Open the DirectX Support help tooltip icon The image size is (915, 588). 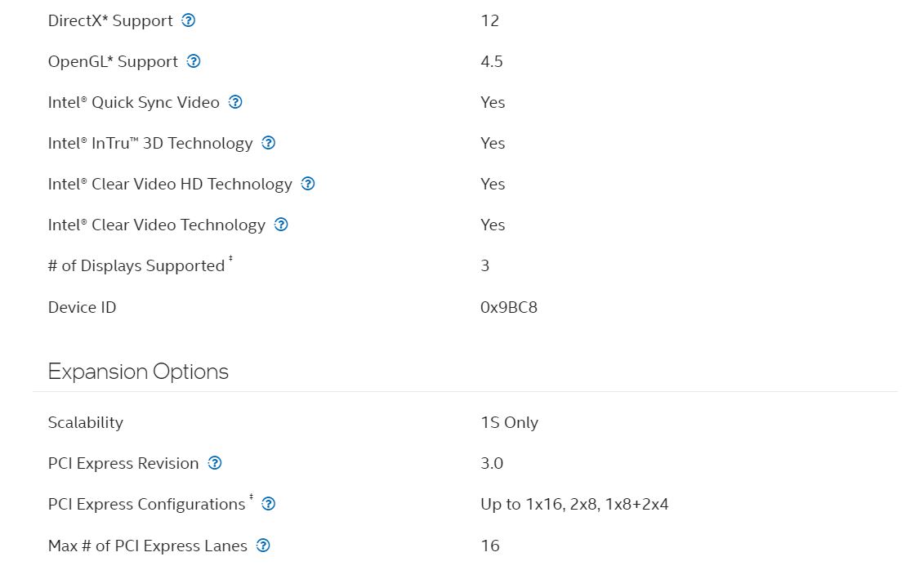point(189,20)
